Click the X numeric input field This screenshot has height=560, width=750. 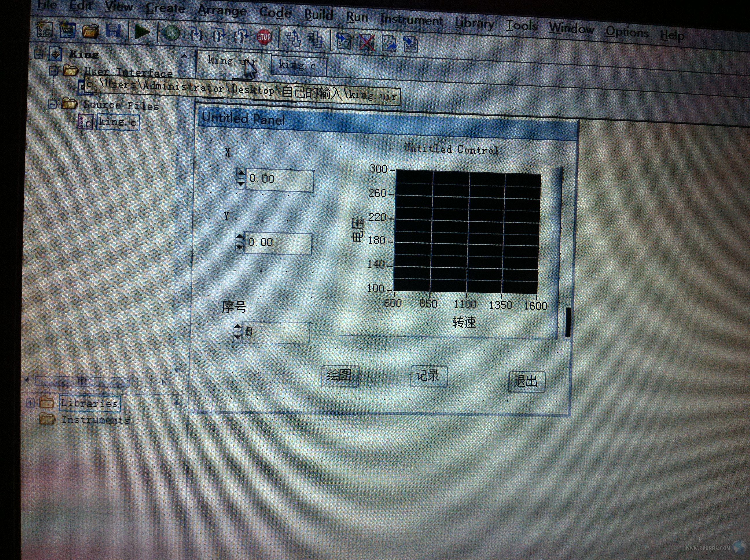[280, 180]
